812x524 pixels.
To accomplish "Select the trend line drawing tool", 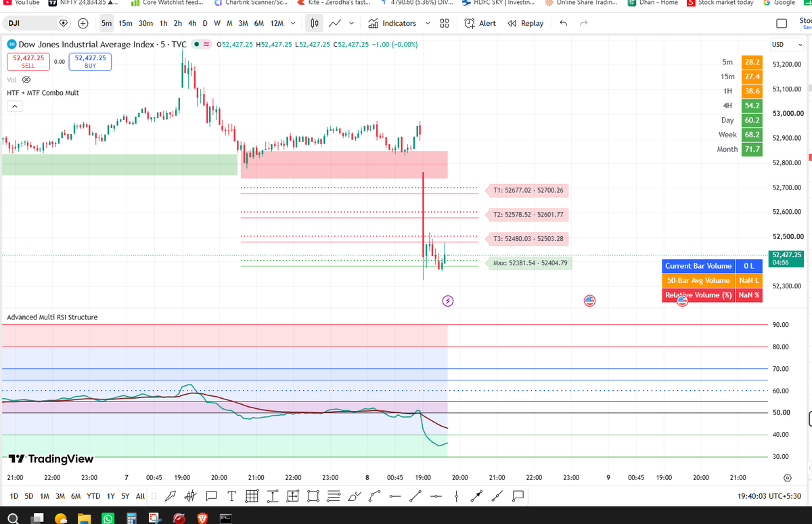I will point(416,496).
